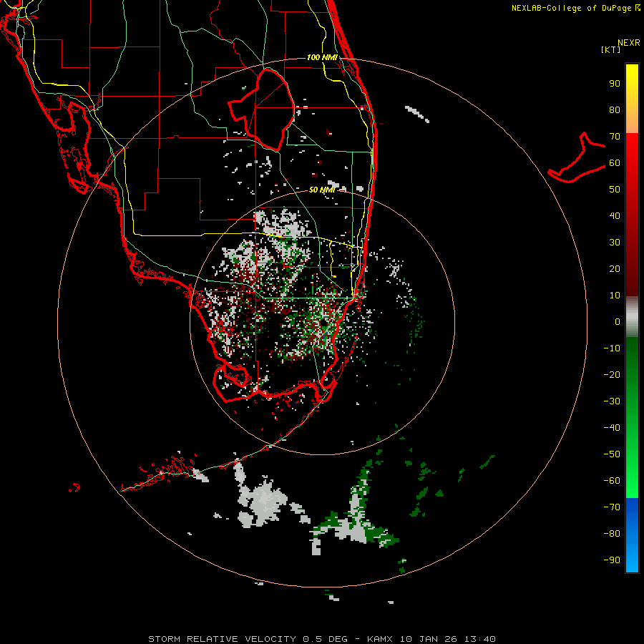The width and height of the screenshot is (644, 644).
Task: Click the -20 value on the velocity scale
Action: (612, 375)
